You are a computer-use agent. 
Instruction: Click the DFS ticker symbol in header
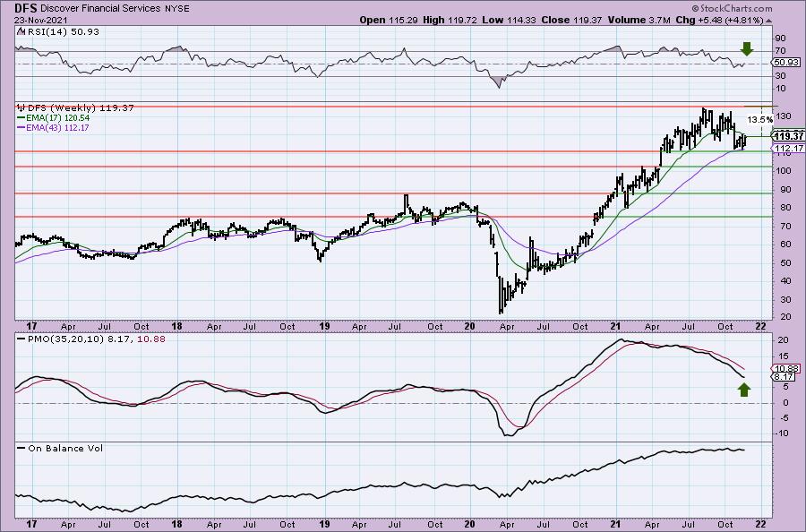pos(26,8)
